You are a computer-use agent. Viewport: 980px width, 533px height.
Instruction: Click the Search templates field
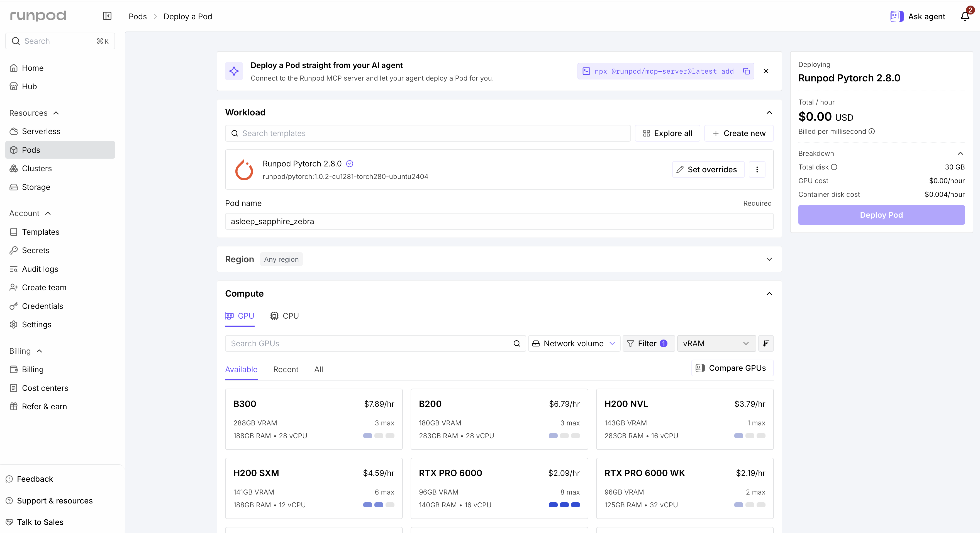[x=428, y=133]
